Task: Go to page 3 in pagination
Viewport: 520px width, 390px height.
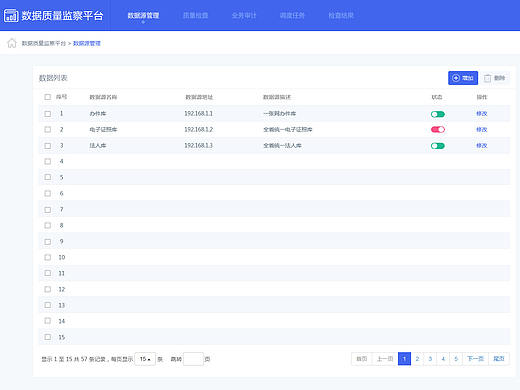Action: [430, 359]
